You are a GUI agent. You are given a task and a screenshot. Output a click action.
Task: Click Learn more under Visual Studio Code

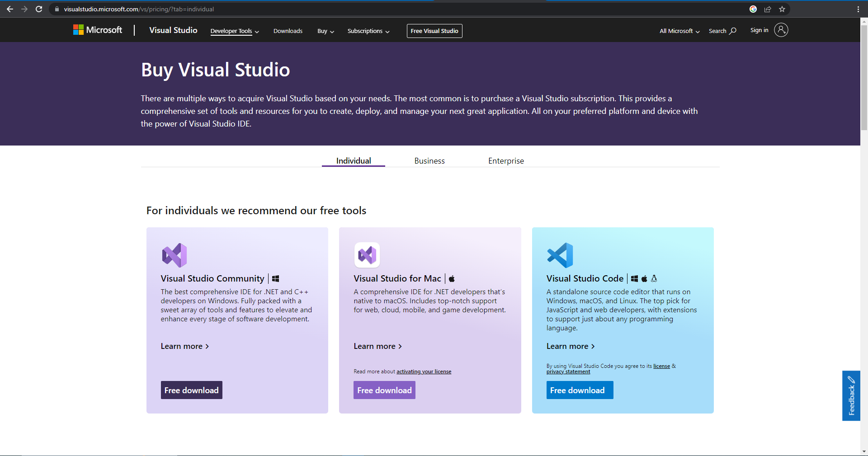tap(571, 346)
